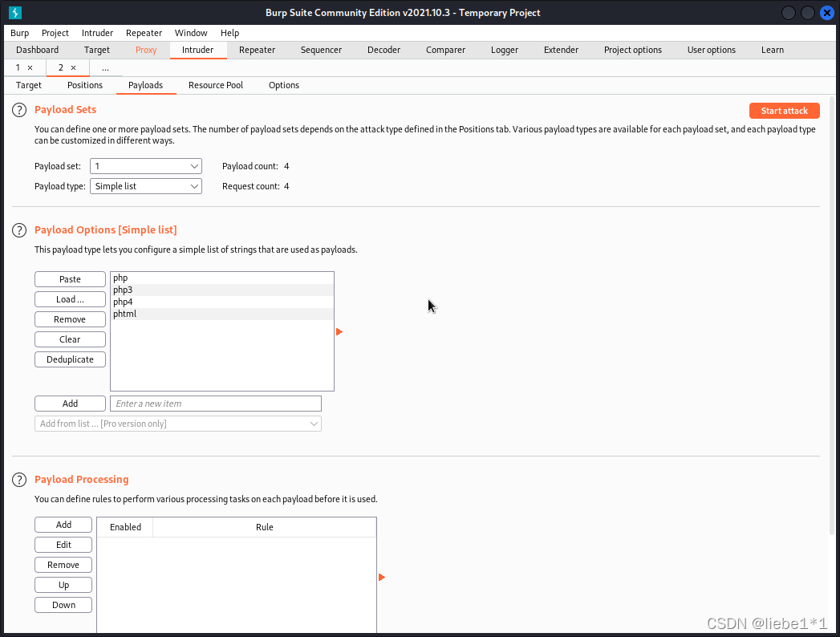The height and width of the screenshot is (637, 840).
Task: Switch to Proxy tab
Action: tap(146, 50)
